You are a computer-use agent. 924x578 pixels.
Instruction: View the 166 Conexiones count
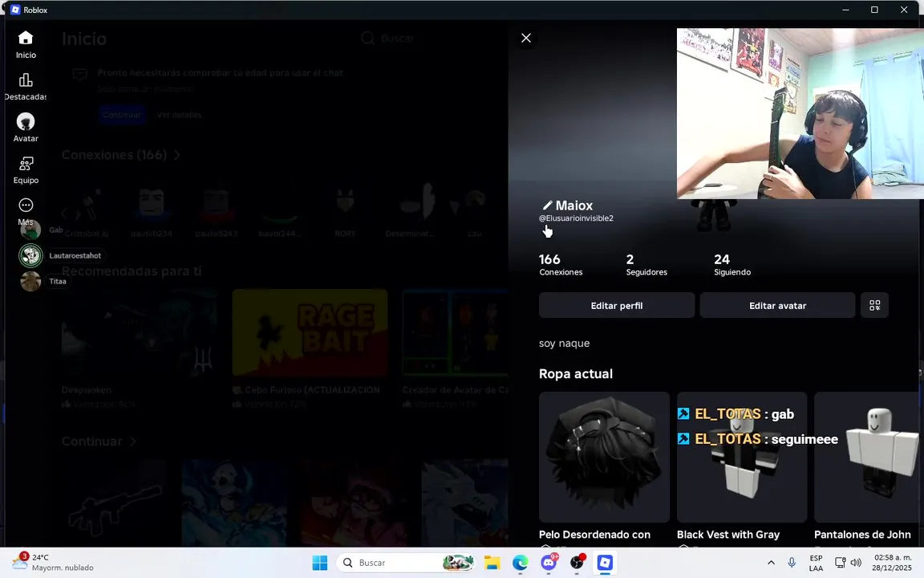561,265
